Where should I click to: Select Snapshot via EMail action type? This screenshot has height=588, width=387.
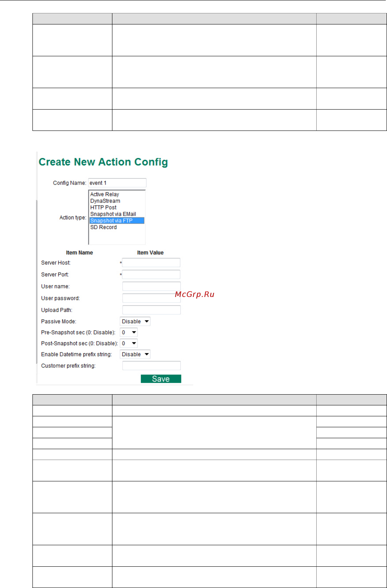(x=113, y=214)
